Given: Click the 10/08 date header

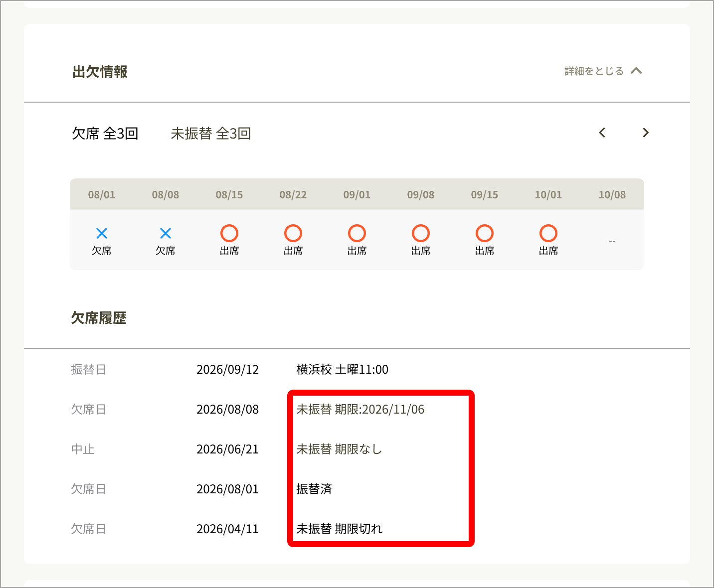Looking at the screenshot, I should point(612,195).
